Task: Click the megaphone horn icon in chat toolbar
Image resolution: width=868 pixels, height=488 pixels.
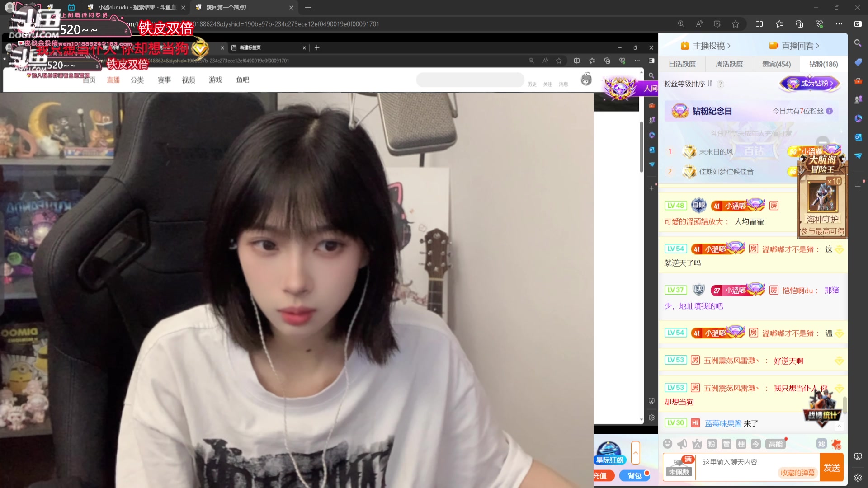Action: 682,444
